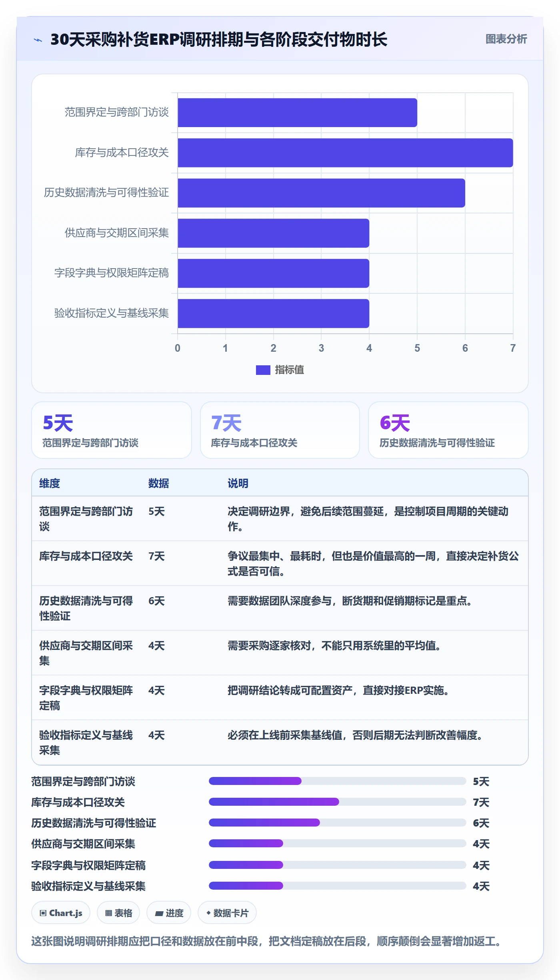Select the chart bar for 字段字典与权限矩阵定稿
This screenshot has height=980, width=560.
point(273,273)
